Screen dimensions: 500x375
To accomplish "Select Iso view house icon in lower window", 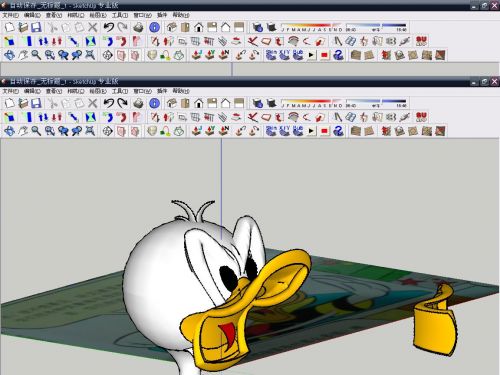I will tap(172, 103).
